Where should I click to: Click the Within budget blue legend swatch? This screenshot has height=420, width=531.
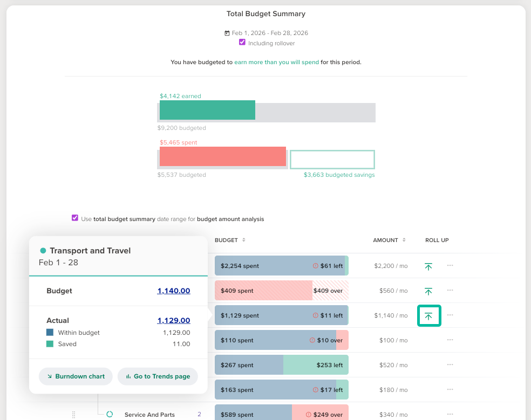(50, 332)
